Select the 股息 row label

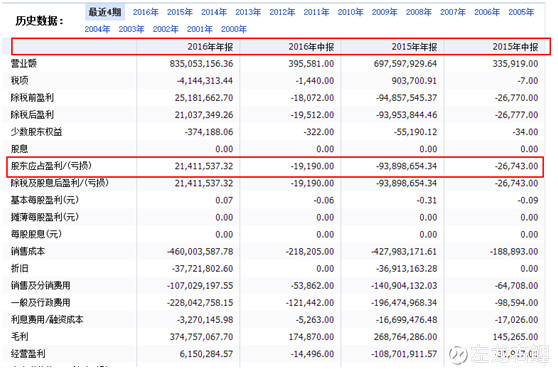(20, 149)
